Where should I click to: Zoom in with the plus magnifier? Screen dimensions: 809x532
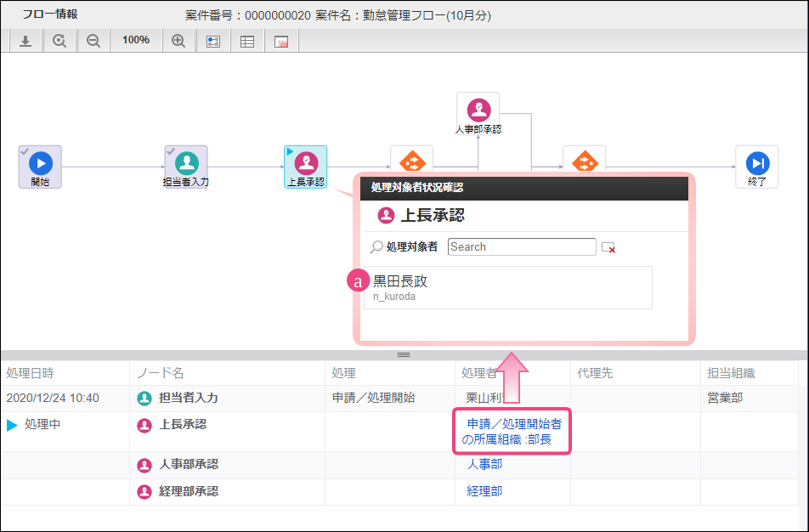point(178,41)
